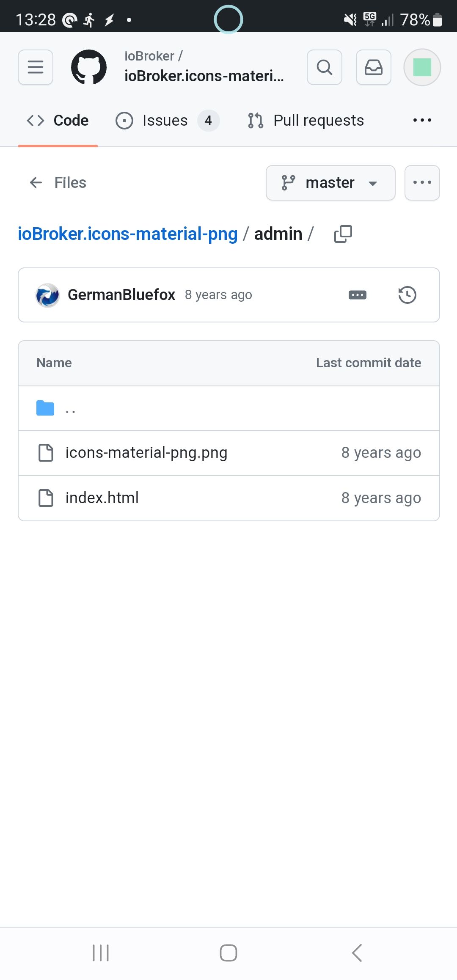Show more repository tabs ellipsis
457x980 pixels.
(422, 121)
